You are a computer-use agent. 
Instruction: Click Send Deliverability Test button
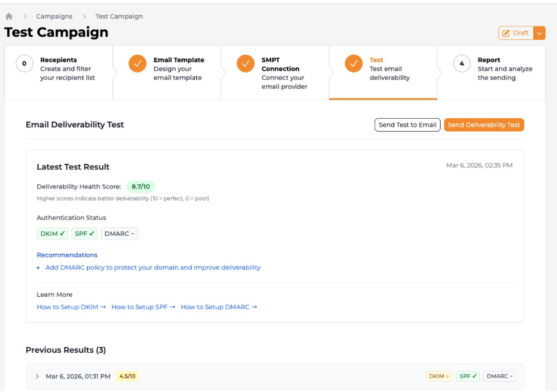[484, 125]
